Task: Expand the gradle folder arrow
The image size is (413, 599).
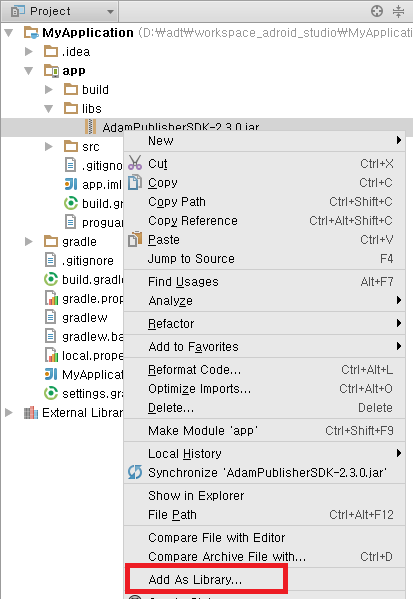Action: coord(29,241)
